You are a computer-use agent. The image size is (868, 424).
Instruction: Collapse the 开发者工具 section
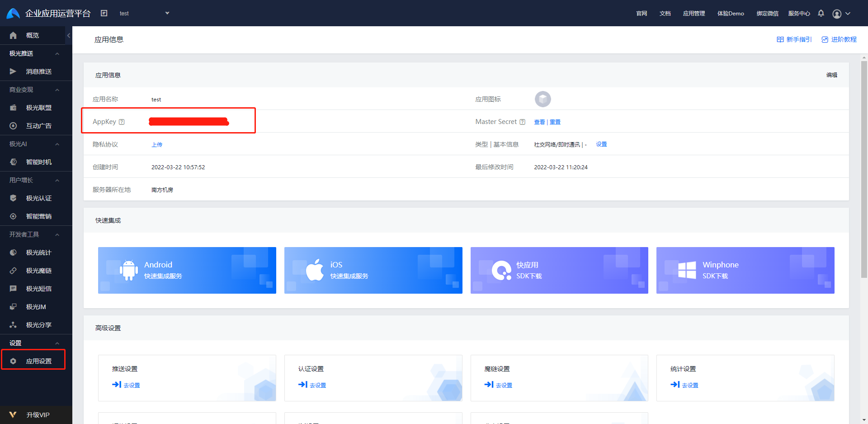pyautogui.click(x=57, y=234)
